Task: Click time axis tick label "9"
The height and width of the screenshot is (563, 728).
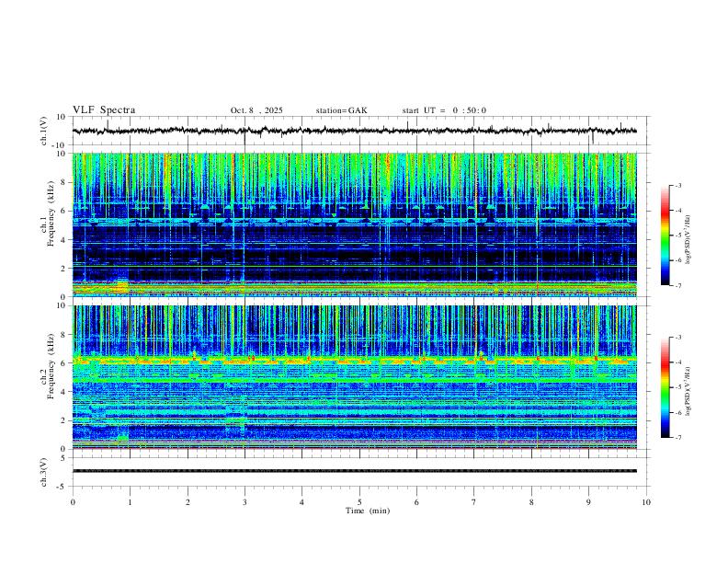Action: (x=588, y=502)
